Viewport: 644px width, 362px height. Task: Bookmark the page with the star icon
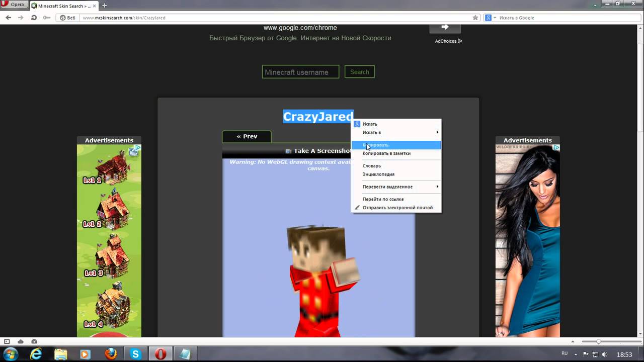tap(475, 18)
